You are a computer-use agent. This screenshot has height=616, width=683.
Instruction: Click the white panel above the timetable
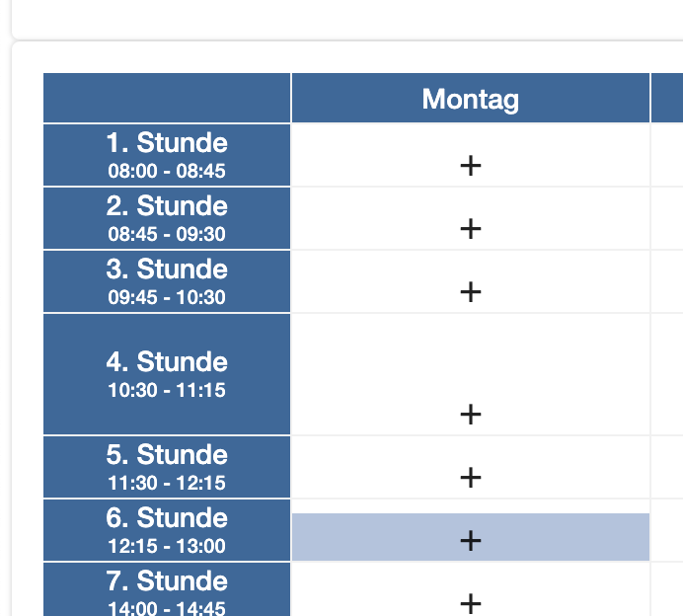(x=347, y=19)
